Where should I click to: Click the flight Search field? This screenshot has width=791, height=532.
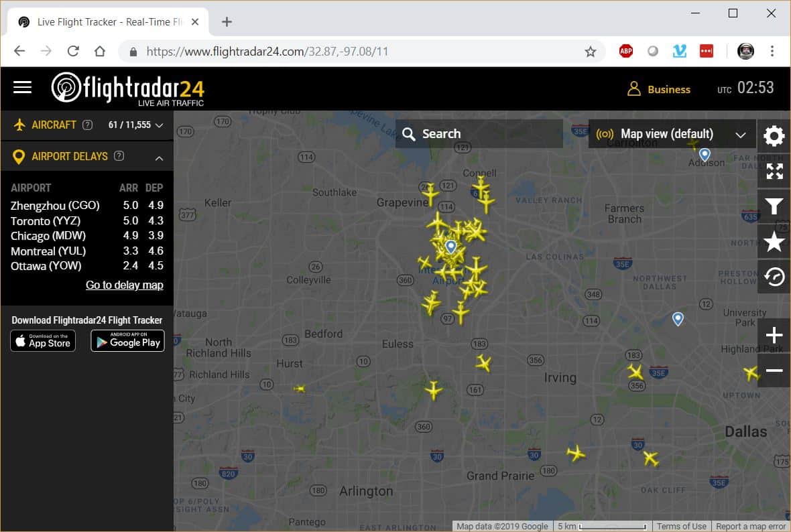pyautogui.click(x=479, y=133)
